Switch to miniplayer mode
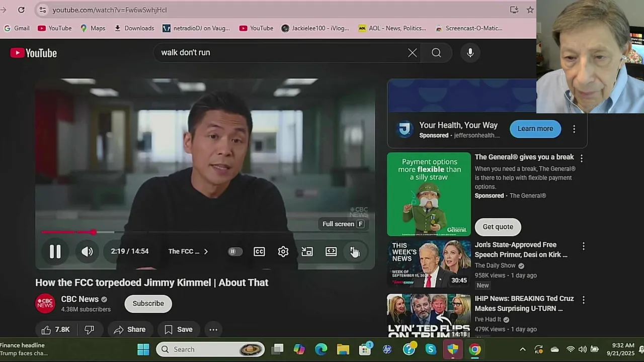The image size is (644, 362). pos(307,251)
